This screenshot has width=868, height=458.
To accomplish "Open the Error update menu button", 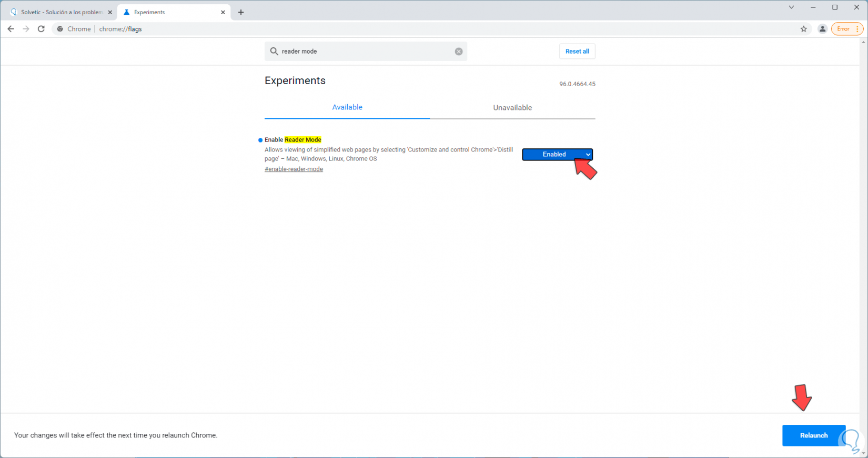I will coord(847,29).
